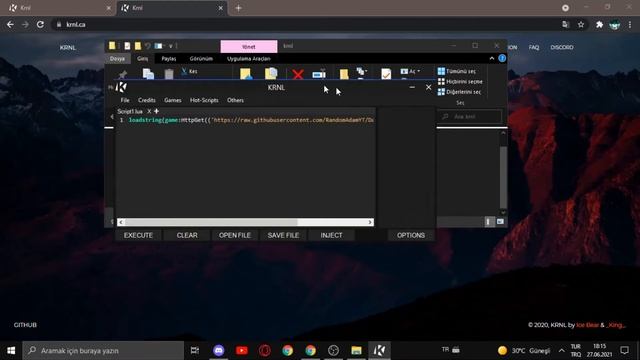This screenshot has width=640, height=360.
Task: Open the Uygulama Araçları tab
Action: click(249, 59)
